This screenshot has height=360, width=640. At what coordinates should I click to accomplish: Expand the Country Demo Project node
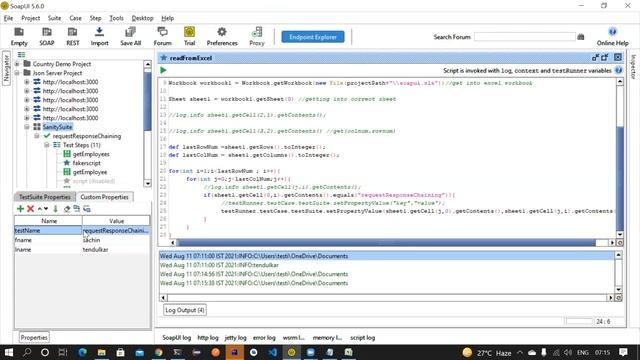(17, 64)
